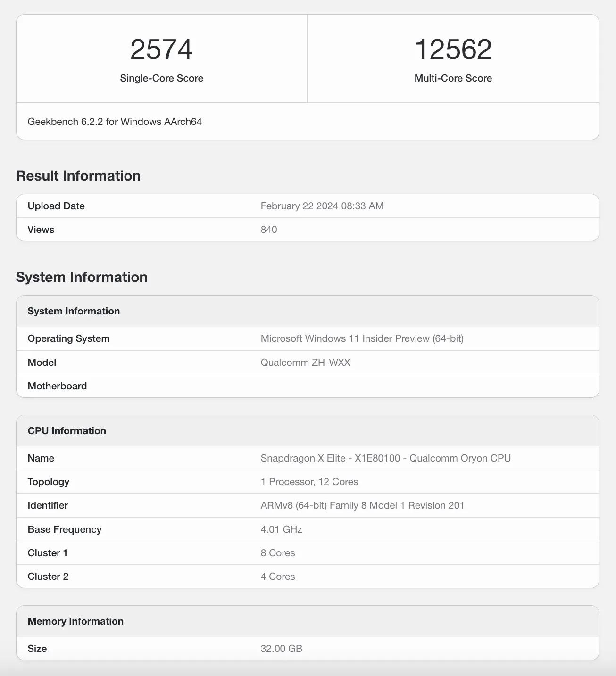
Task: Click the Upload Date row label
Action: point(56,206)
